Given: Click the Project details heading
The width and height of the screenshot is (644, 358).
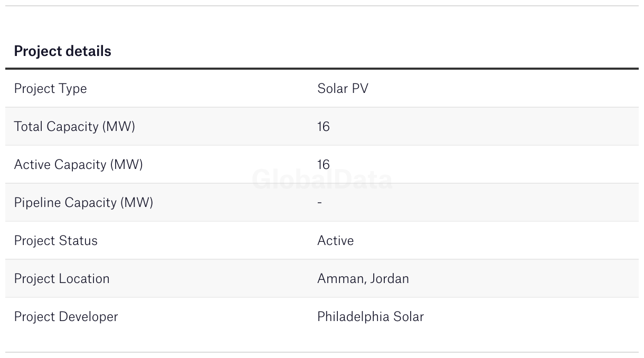Looking at the screenshot, I should pos(62,51).
